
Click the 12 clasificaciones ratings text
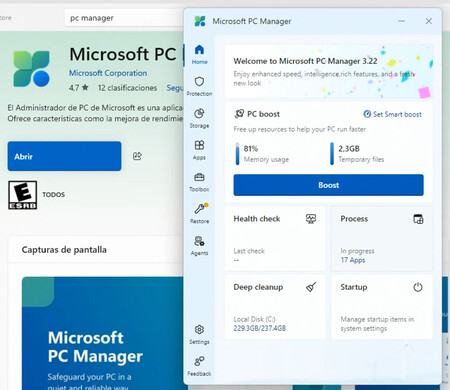pyautogui.click(x=127, y=88)
